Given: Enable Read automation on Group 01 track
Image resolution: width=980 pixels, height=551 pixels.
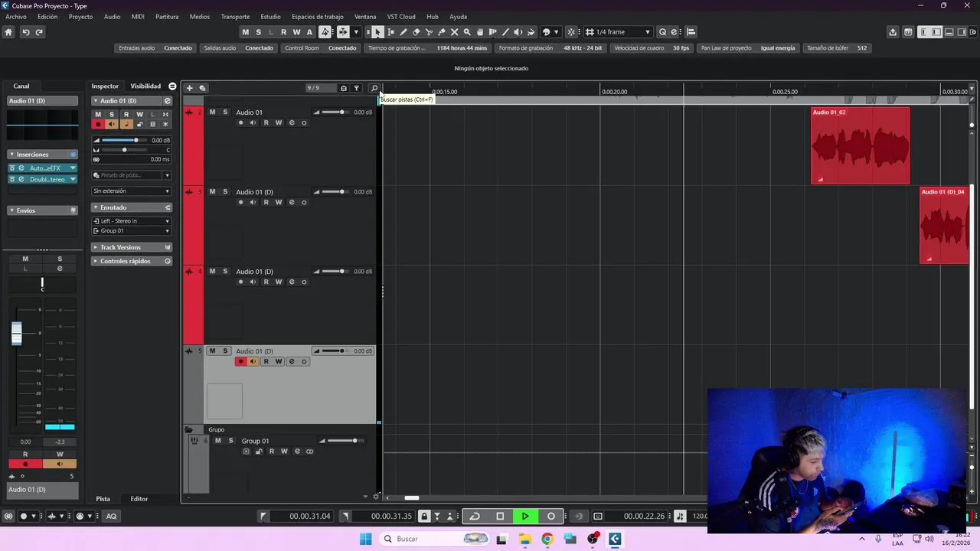Looking at the screenshot, I should (271, 452).
